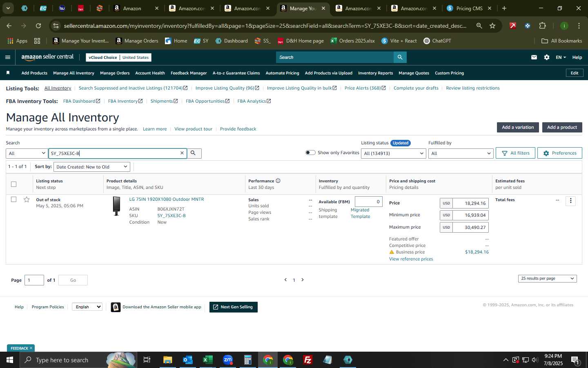The height and width of the screenshot is (368, 588).
Task: Open the Zoom app in taskbar
Action: 227,360
